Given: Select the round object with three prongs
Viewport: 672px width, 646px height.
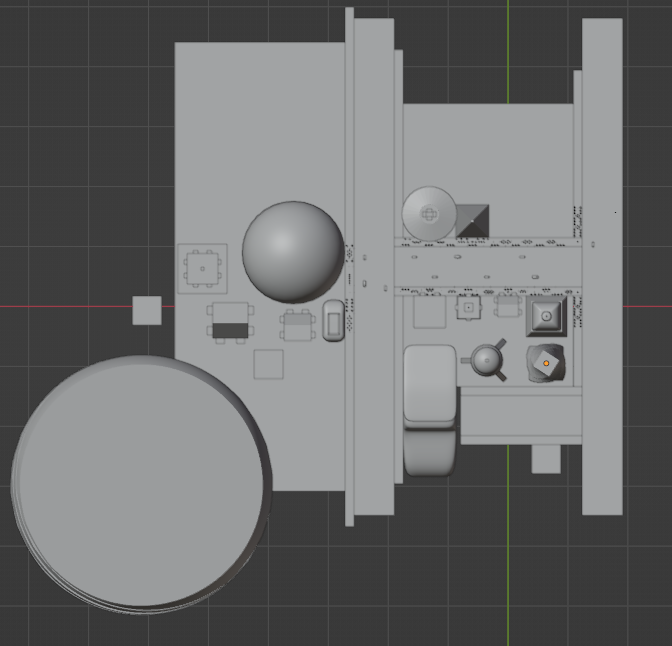Looking at the screenshot, I should click(x=488, y=361).
